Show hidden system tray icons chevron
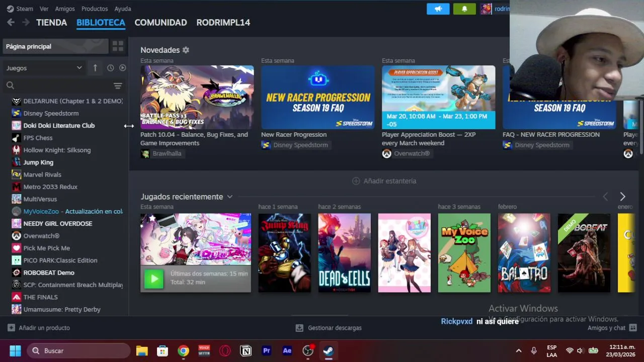 (519, 350)
